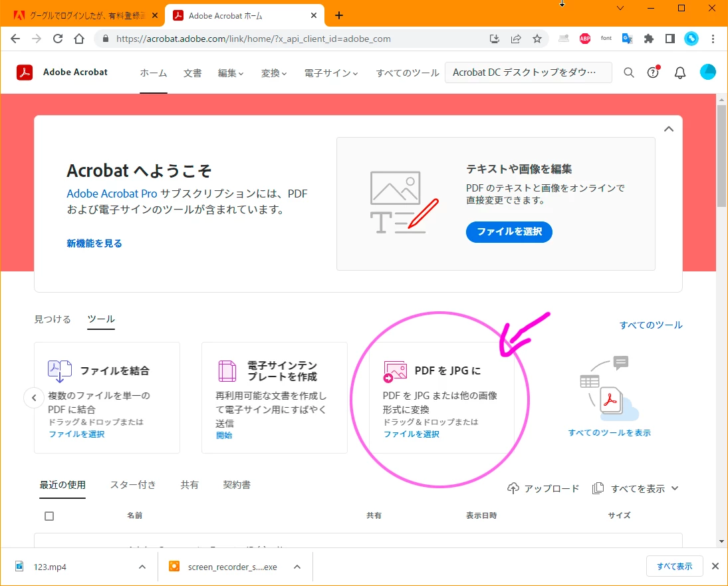Viewport: 728px width, 586px height.
Task: Click ファイルを選択 in Combine Files card
Action: coord(76,434)
